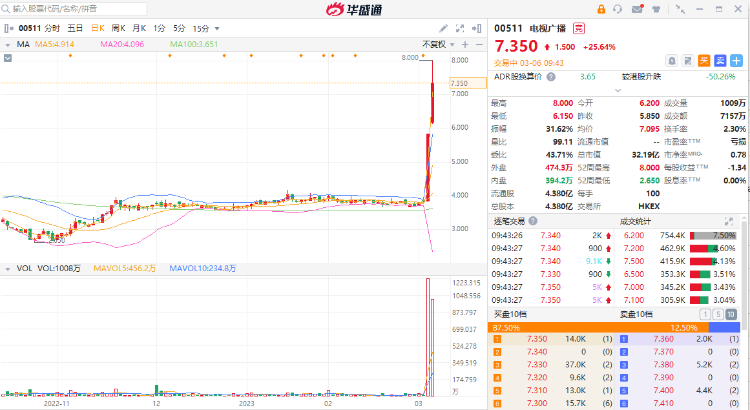Click the orange lock icon in title bar
Screen dimensions: 750x410
(x=601, y=9)
